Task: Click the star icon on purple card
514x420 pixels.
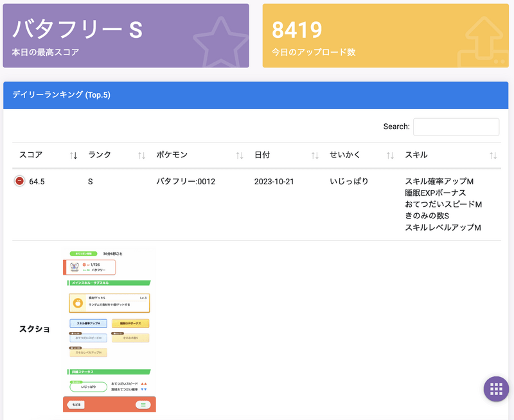Action: tap(218, 41)
